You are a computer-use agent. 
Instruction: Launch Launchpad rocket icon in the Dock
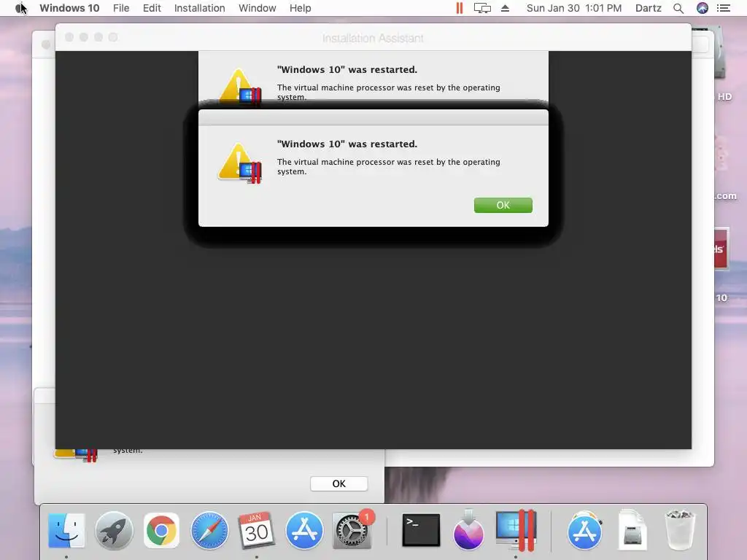[x=113, y=530]
